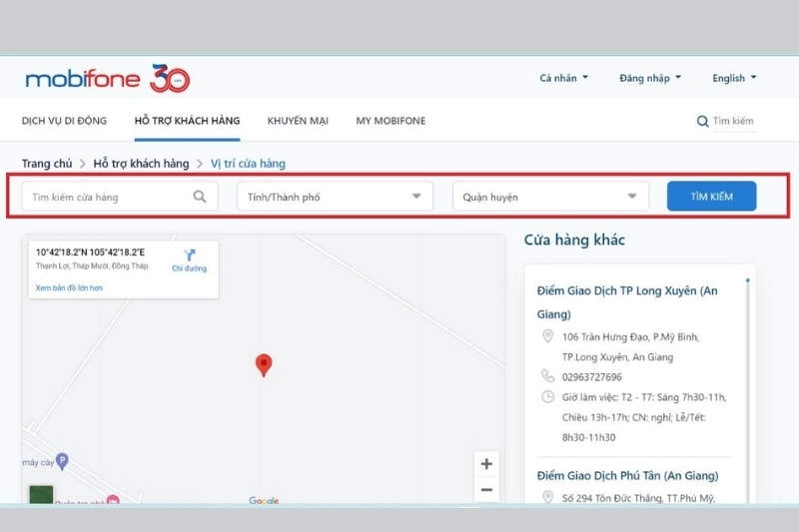Click the red location pin on the map
The width and height of the screenshot is (799, 532).
264,365
